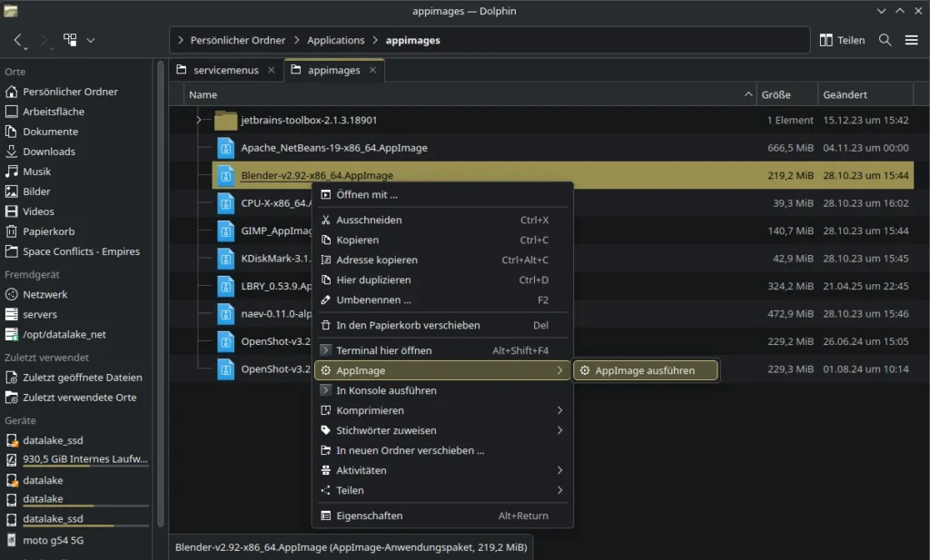Select the 666,5 MiB size cell
Screen dimensions: 930x560
790,148
